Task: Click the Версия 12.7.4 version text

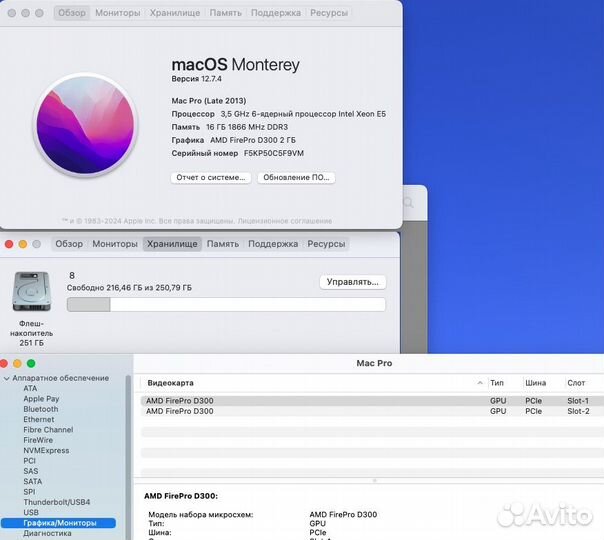Action: pyautogui.click(x=196, y=79)
